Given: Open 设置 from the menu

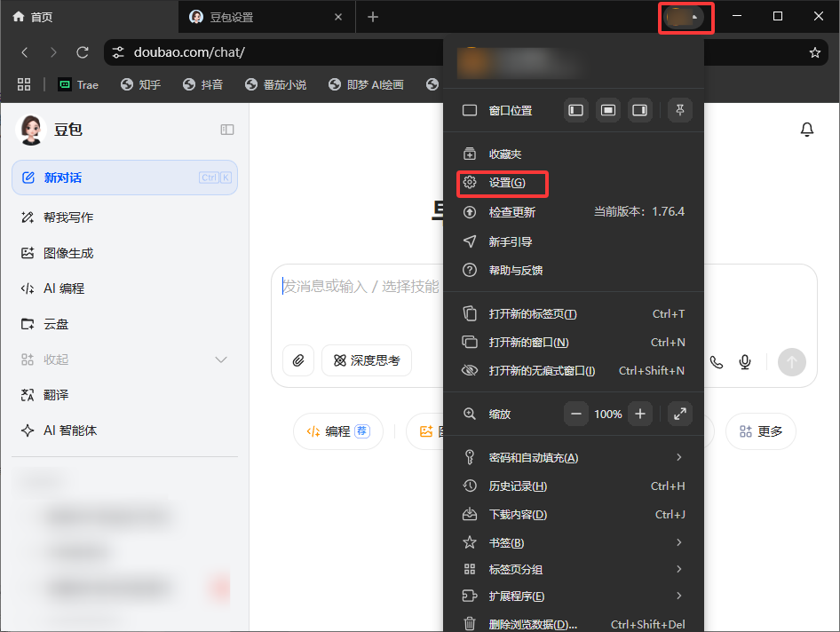Looking at the screenshot, I should (506, 183).
